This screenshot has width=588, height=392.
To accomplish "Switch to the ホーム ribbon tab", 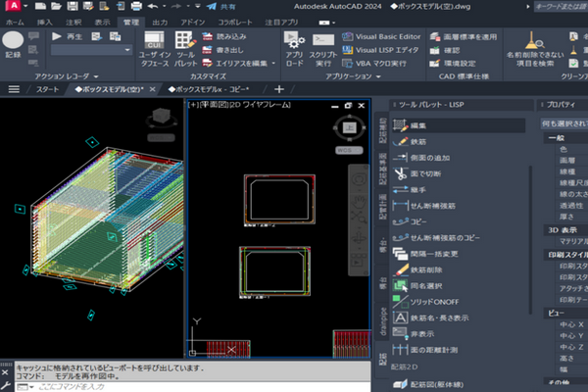I will [15, 23].
